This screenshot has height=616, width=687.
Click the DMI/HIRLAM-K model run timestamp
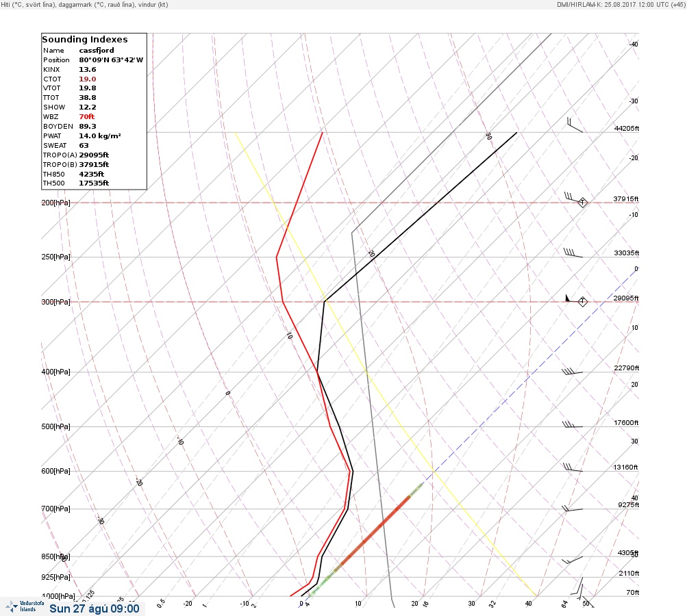click(620, 4)
